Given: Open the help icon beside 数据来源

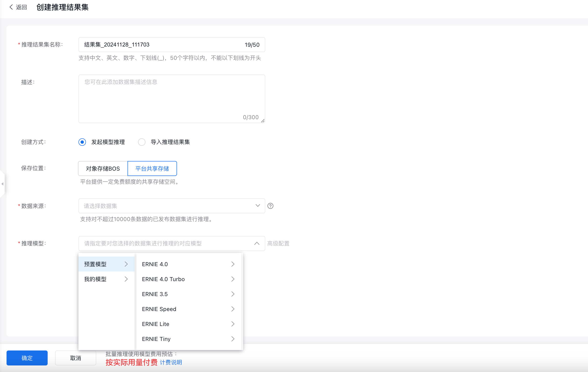Looking at the screenshot, I should (270, 206).
